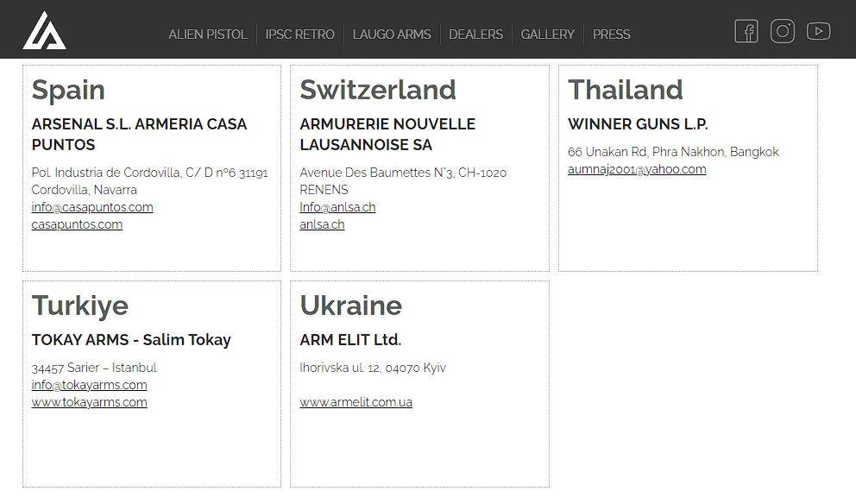Open the Instagram profile icon
Image resolution: width=856 pixels, height=504 pixels.
pyautogui.click(x=783, y=32)
